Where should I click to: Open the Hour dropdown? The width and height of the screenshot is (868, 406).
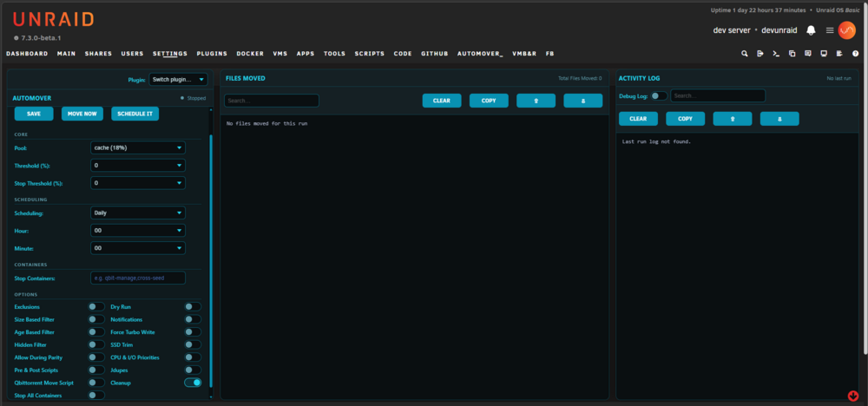pos(138,230)
